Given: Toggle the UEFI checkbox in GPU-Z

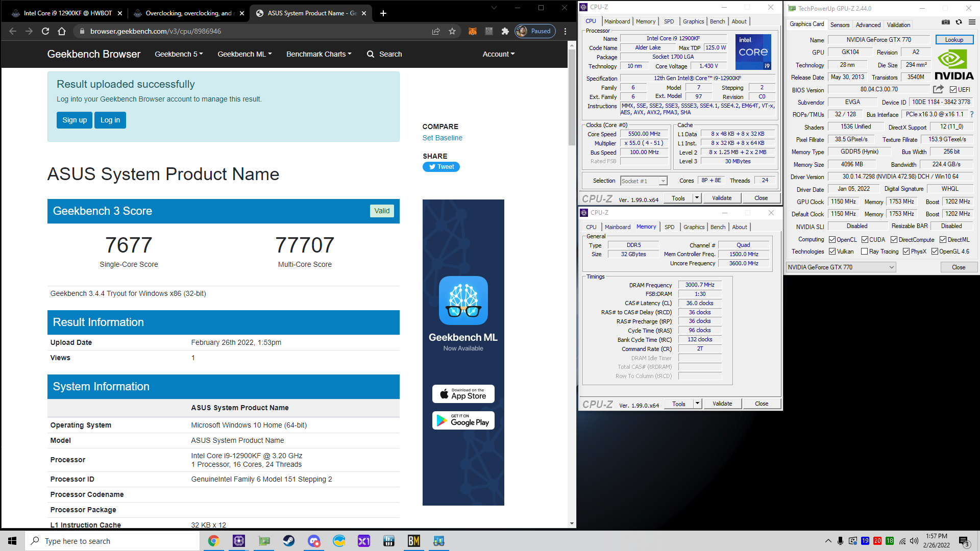Looking at the screenshot, I should (953, 90).
